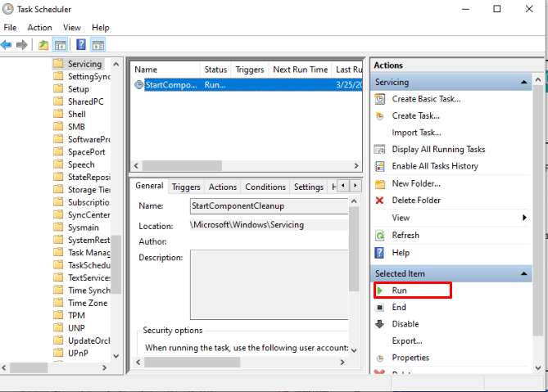Click the Back arrow in toolbar

click(x=7, y=44)
